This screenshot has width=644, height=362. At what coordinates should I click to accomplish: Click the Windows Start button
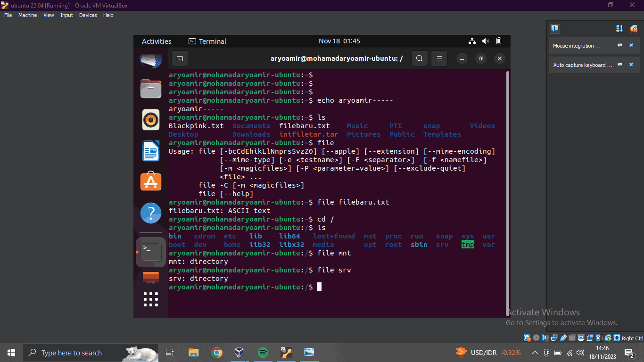tap(11, 353)
